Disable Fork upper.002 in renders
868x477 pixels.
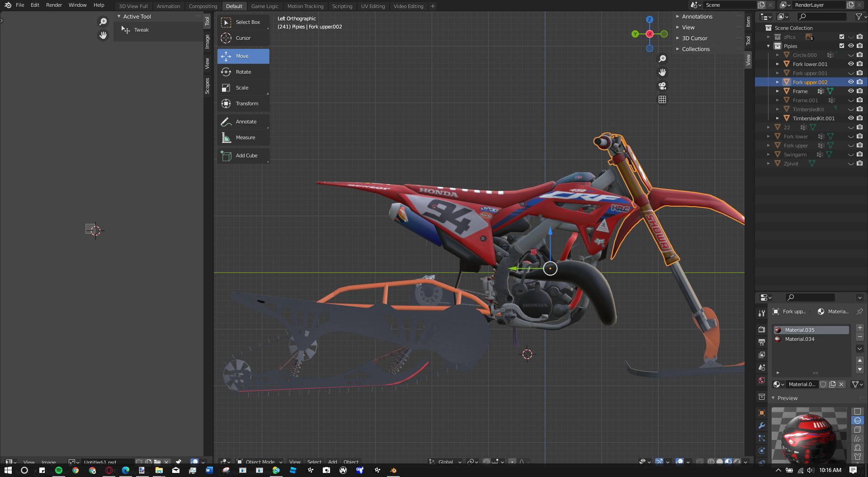point(859,82)
